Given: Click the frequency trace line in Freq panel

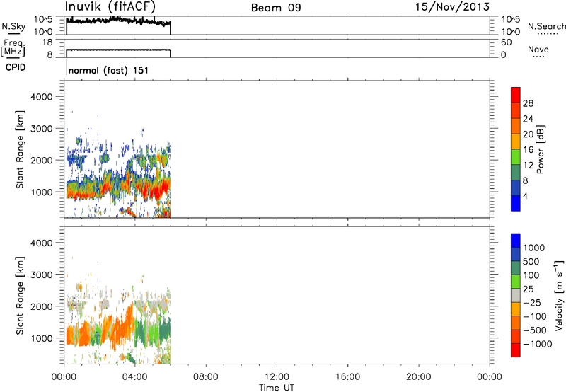Looking at the screenshot, I should pos(118,50).
